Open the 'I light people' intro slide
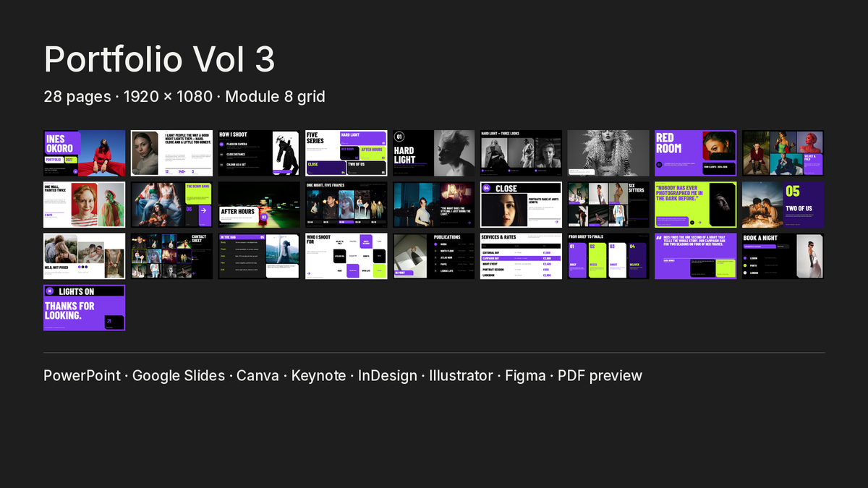 click(171, 153)
